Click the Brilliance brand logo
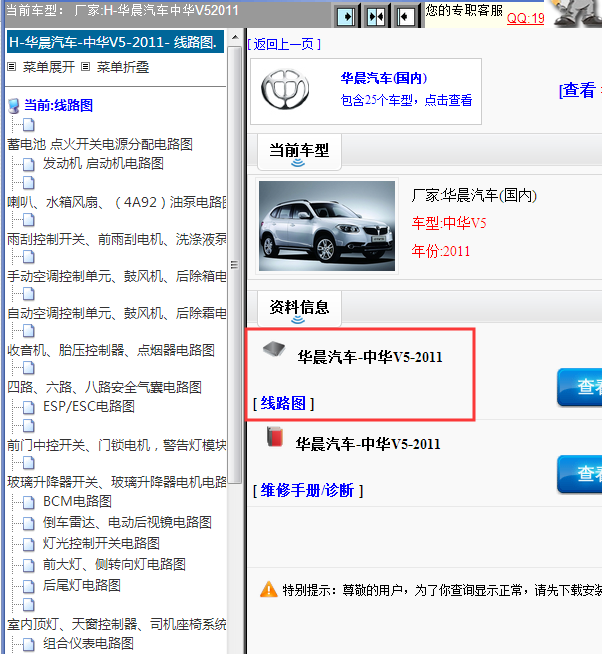Viewport: 602px width, 654px height. (x=285, y=89)
